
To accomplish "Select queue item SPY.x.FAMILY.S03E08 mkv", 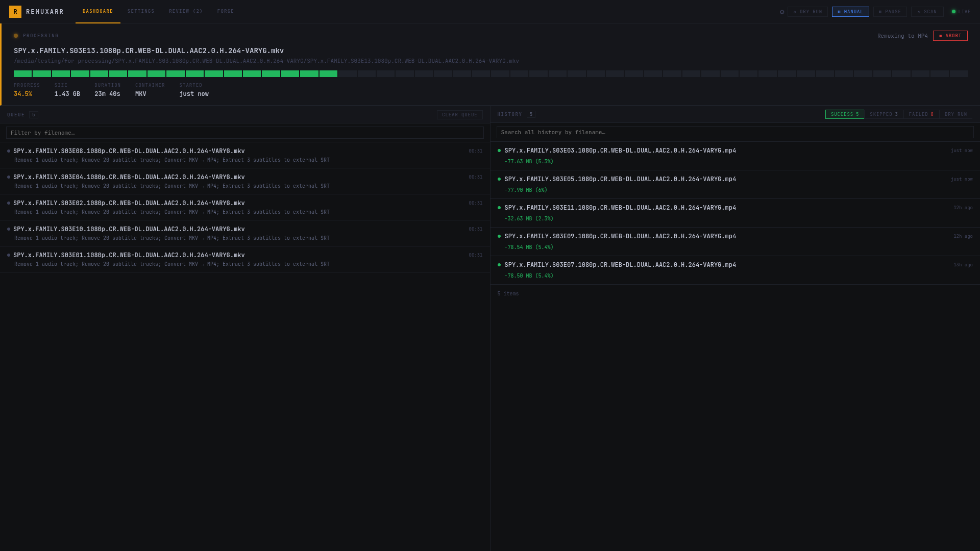I will click(x=245, y=155).
